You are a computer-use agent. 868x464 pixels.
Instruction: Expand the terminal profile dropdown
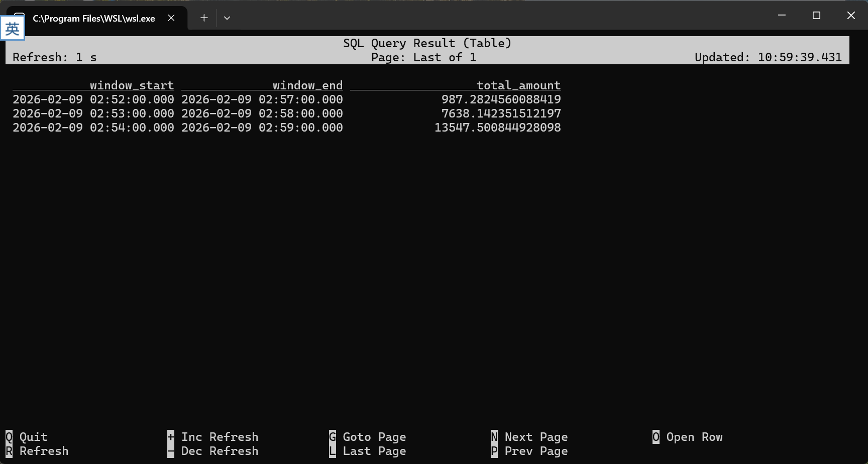[227, 18]
